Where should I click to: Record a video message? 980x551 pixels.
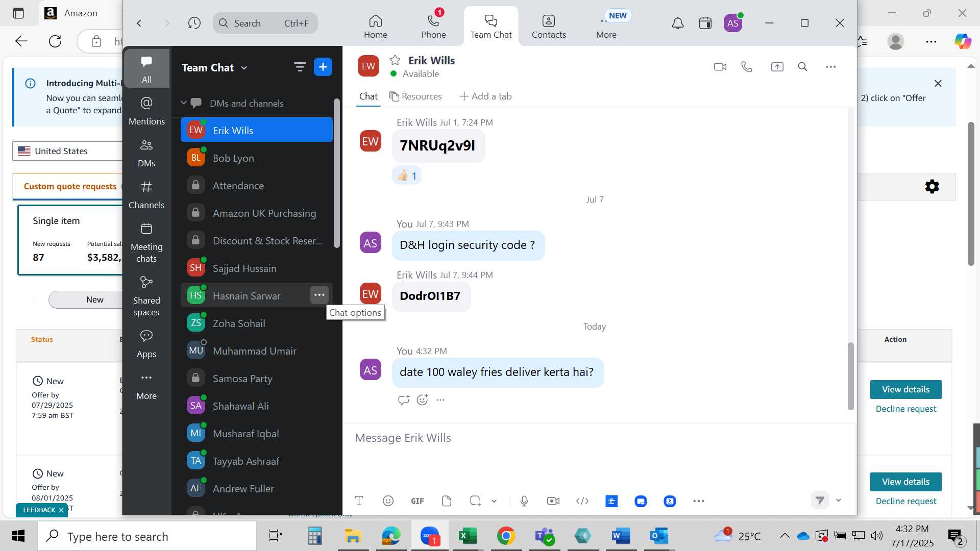click(x=553, y=501)
